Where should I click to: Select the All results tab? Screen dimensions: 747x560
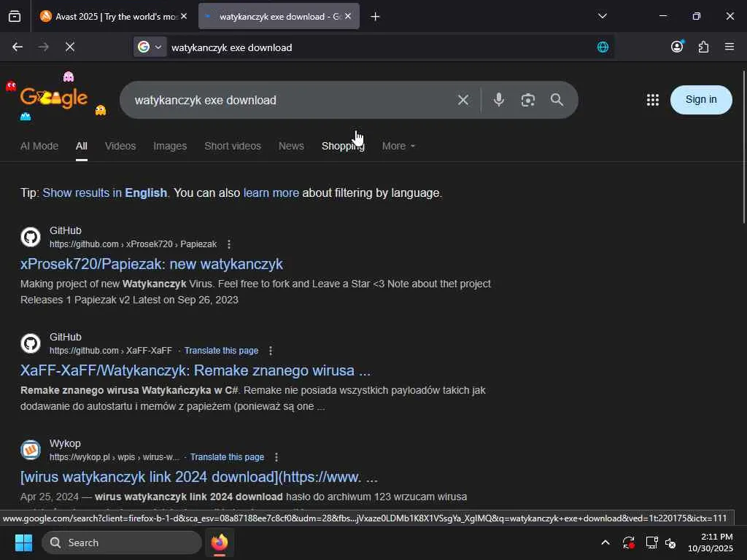[x=82, y=146]
